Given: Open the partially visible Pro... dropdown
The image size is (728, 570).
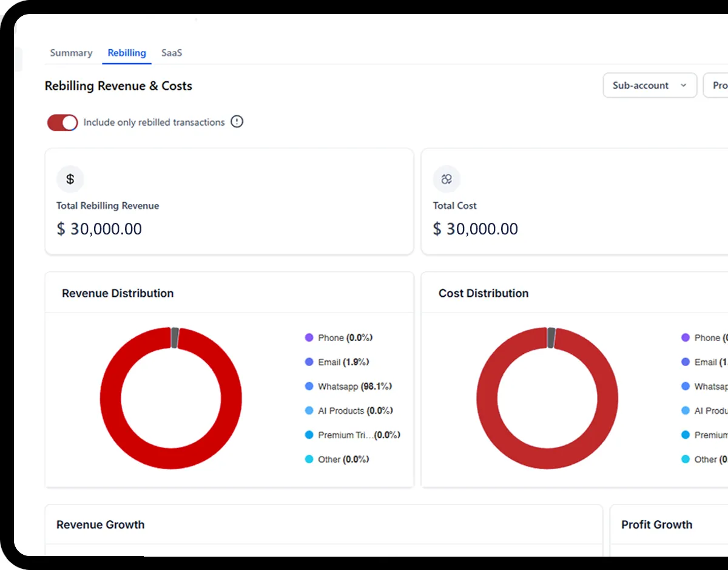Looking at the screenshot, I should (718, 86).
